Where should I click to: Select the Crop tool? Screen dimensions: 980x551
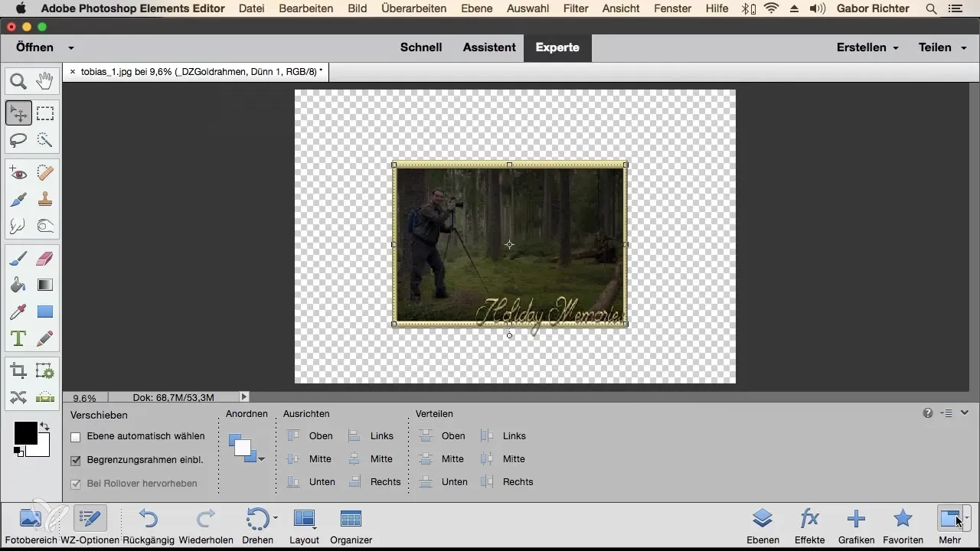[x=18, y=371]
